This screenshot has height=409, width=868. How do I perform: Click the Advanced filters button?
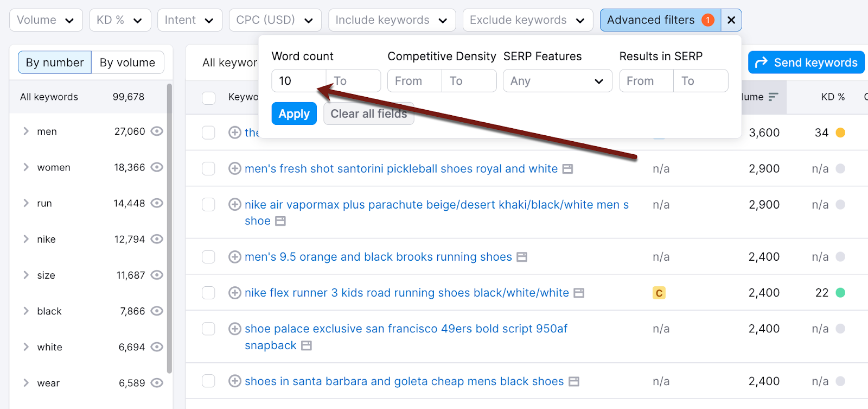point(660,20)
